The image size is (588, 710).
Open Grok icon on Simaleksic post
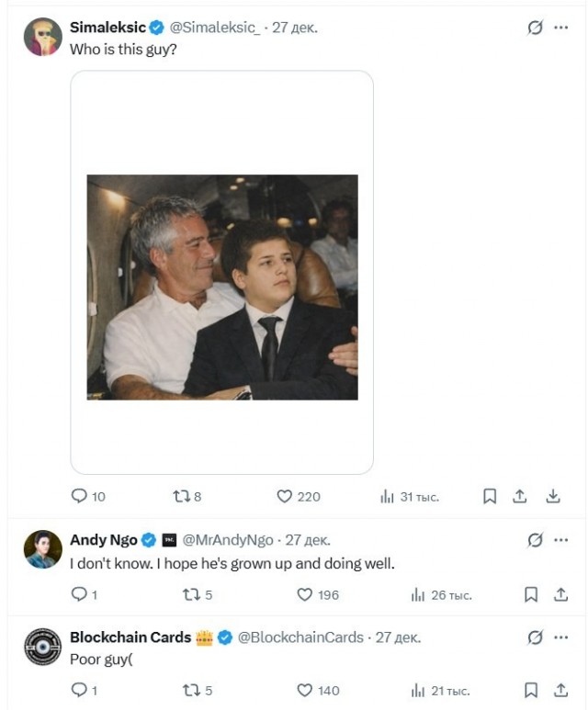(x=535, y=28)
